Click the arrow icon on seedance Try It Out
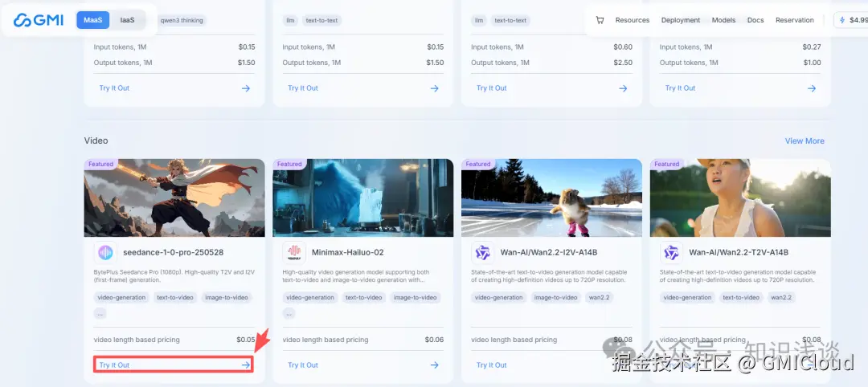The image size is (868, 387). tap(246, 365)
